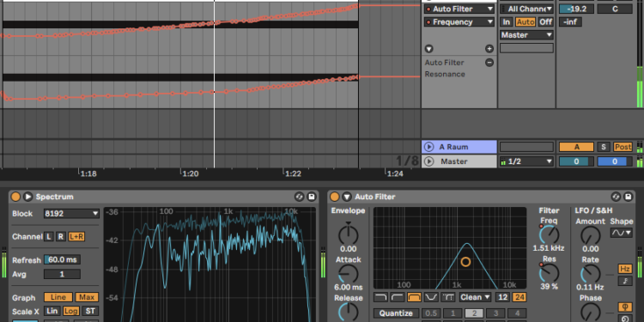Open the LFO Shape waveform dropdown
This screenshot has height=322, width=644.
pos(621,233)
